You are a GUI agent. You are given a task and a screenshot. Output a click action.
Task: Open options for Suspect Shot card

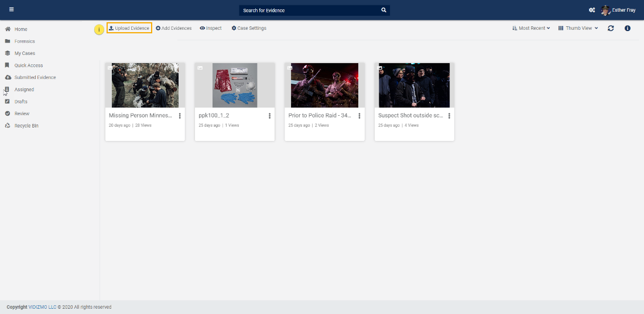pyautogui.click(x=449, y=116)
